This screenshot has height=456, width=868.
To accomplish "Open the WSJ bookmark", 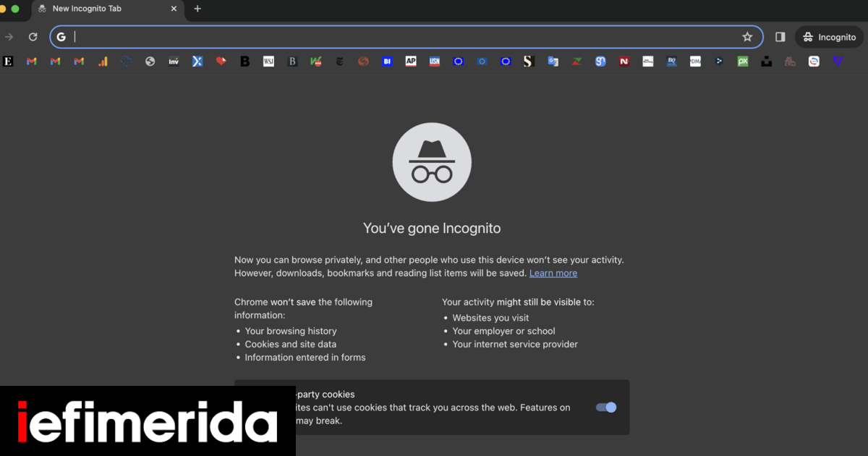I will pyautogui.click(x=268, y=62).
